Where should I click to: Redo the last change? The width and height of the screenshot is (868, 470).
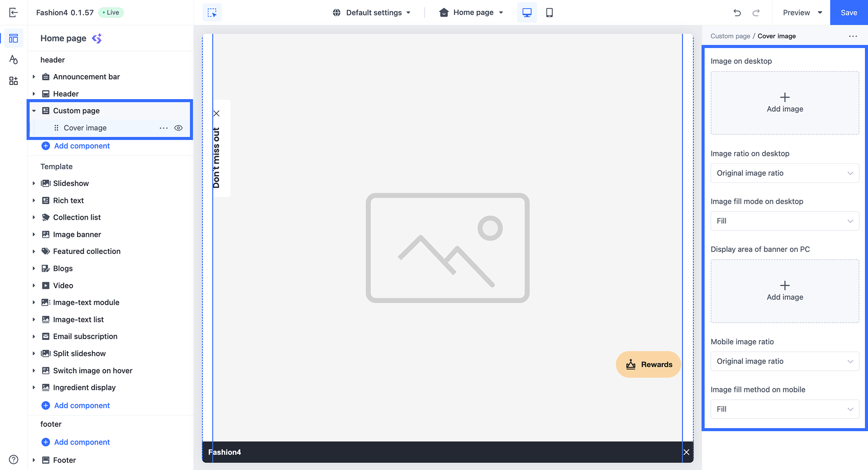tap(756, 13)
